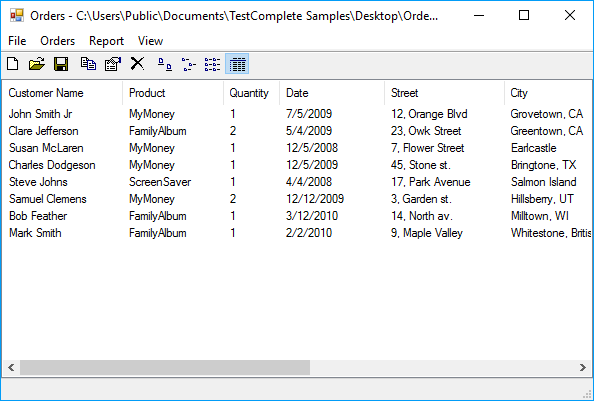This screenshot has width=594, height=401.
Task: Delete order using the X toolbar icon
Action: point(137,64)
